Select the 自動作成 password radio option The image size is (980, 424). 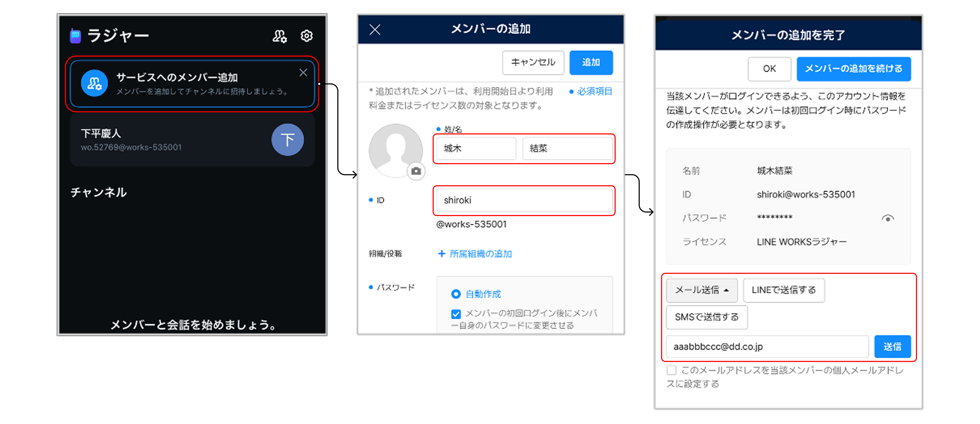(456, 294)
